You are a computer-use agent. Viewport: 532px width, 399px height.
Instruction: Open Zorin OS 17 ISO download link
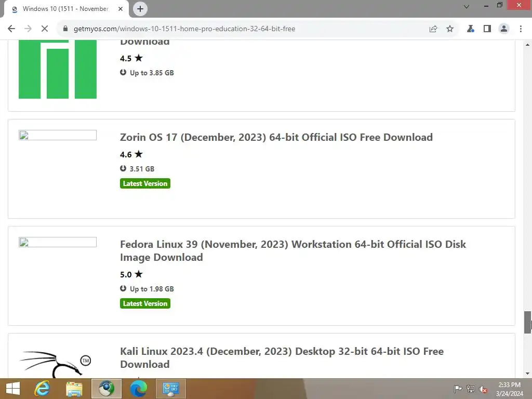click(x=276, y=137)
